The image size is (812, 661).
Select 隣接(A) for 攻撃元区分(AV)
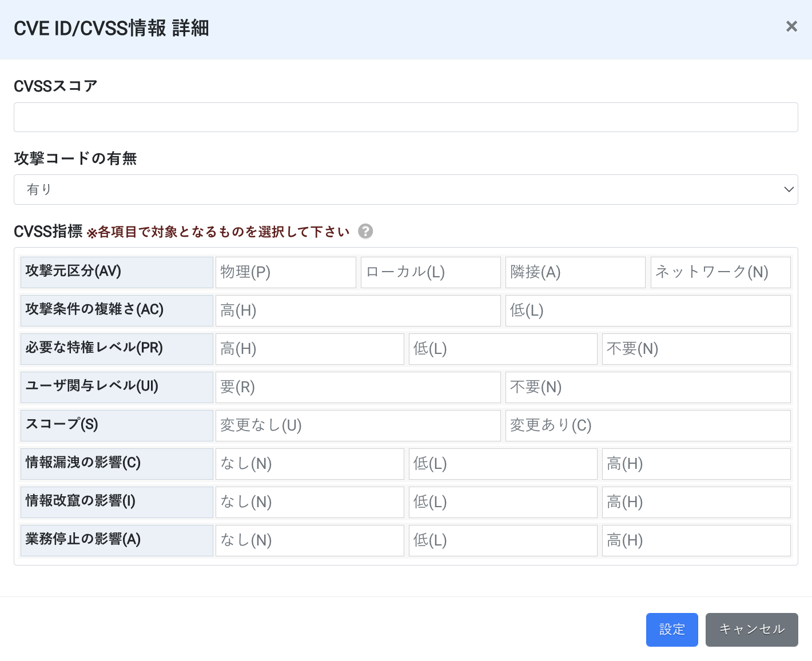[575, 272]
